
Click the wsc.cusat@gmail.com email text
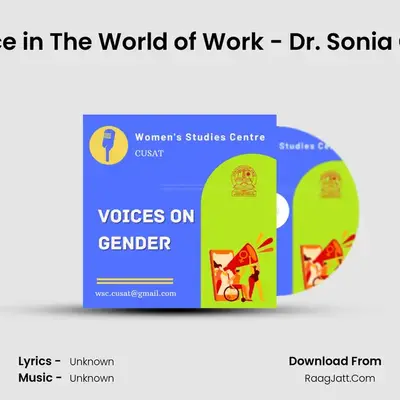(x=136, y=294)
